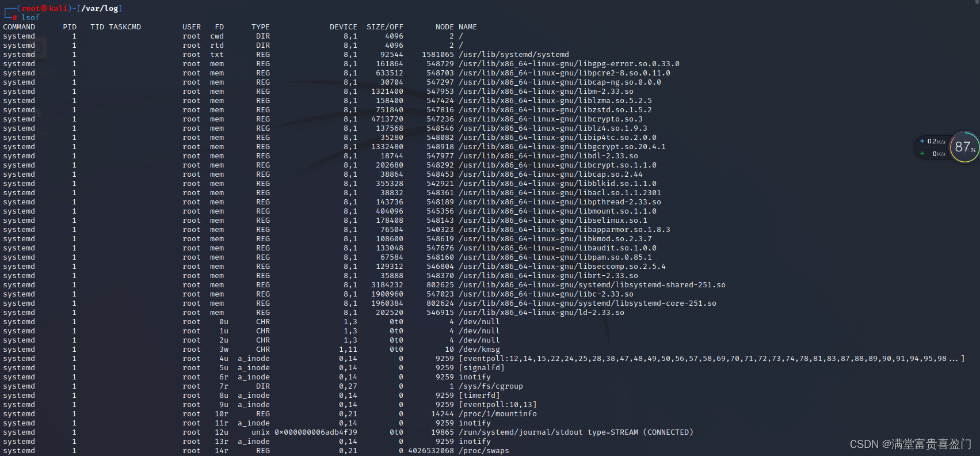Click the TASKCMD column header
The height and width of the screenshot is (456, 980).
[x=125, y=27]
